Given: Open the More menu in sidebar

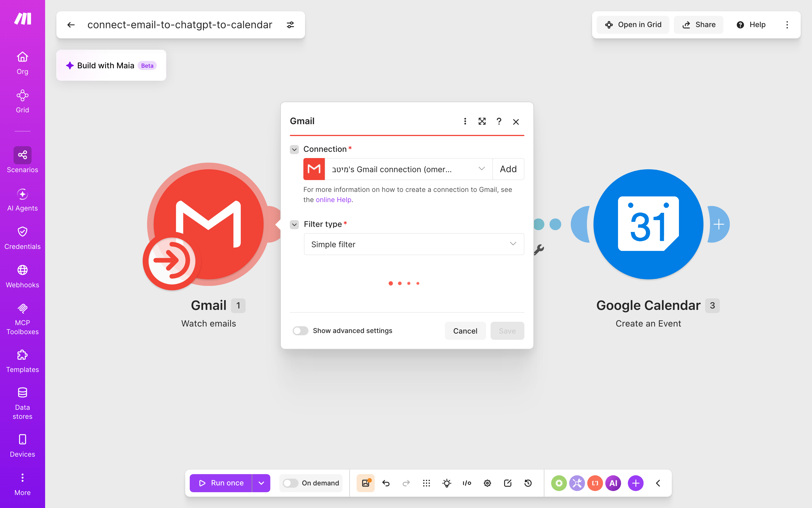Looking at the screenshot, I should (23, 485).
